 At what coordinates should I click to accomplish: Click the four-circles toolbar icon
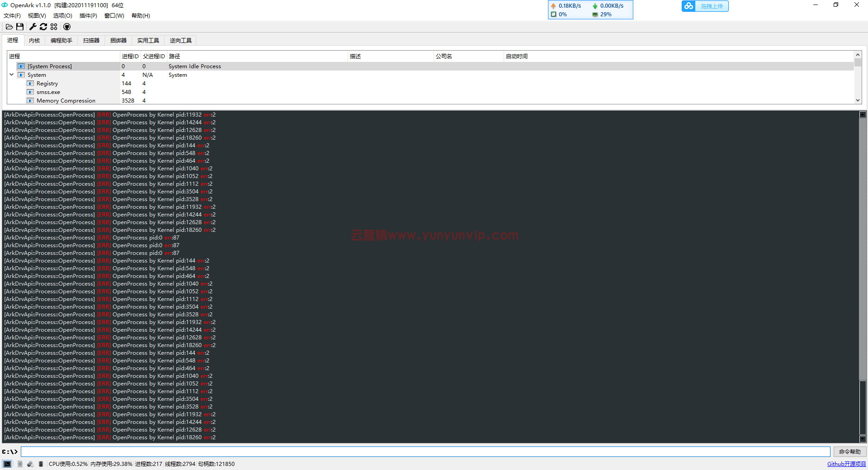point(54,27)
